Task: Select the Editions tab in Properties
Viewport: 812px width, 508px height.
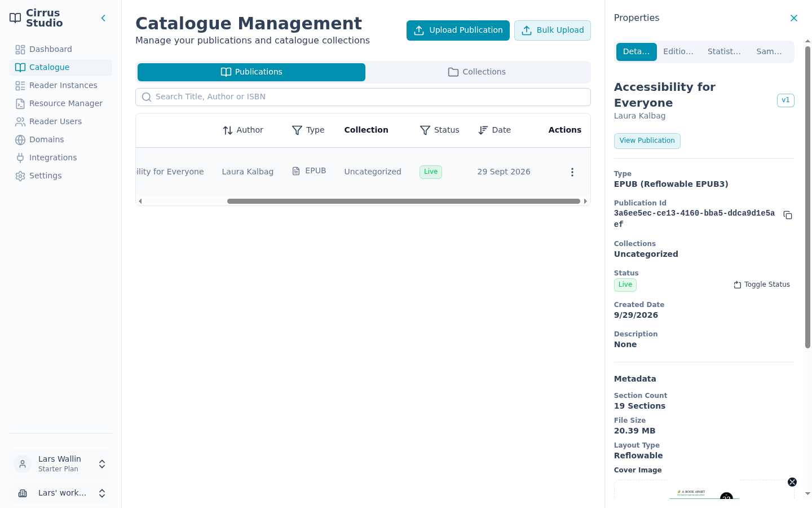Action: click(x=678, y=52)
